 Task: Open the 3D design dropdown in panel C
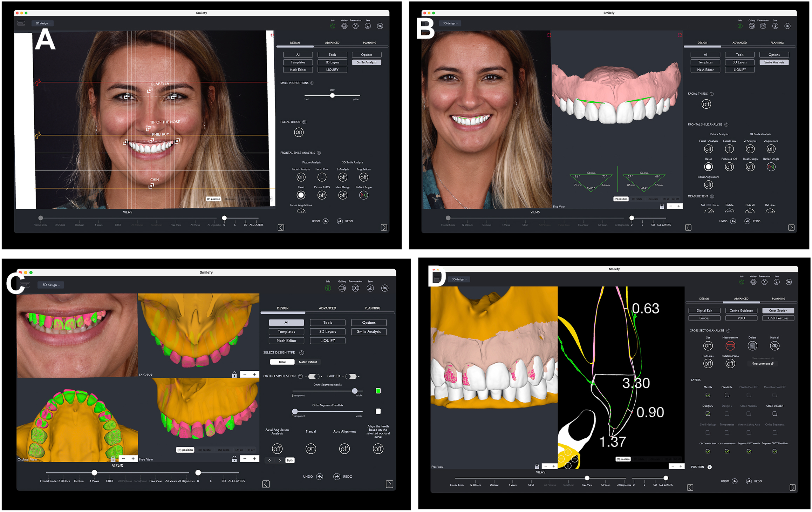(x=51, y=285)
